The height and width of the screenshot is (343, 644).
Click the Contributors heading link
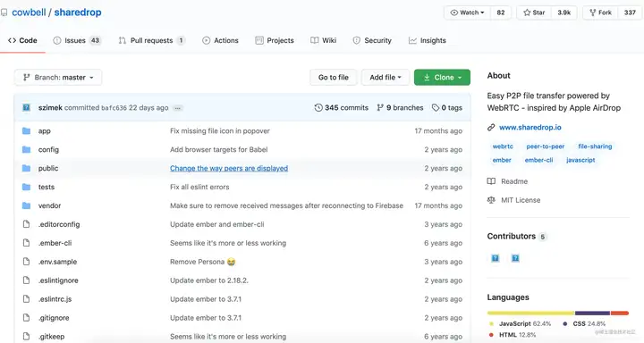(512, 237)
